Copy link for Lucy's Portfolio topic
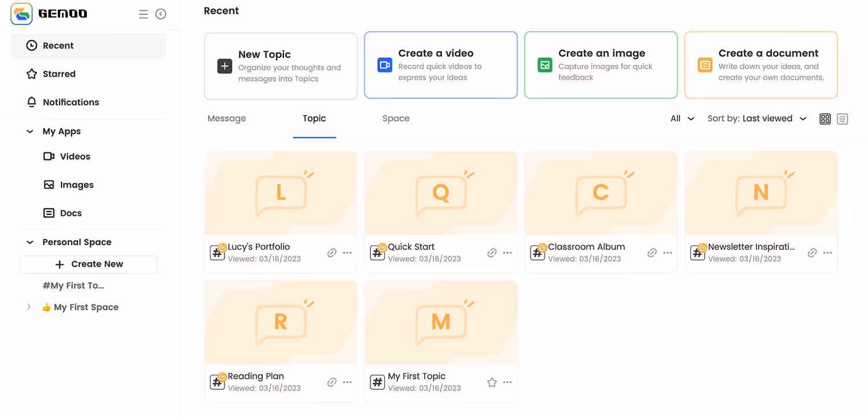Viewport: 868px width, 417px height. pyautogui.click(x=332, y=253)
